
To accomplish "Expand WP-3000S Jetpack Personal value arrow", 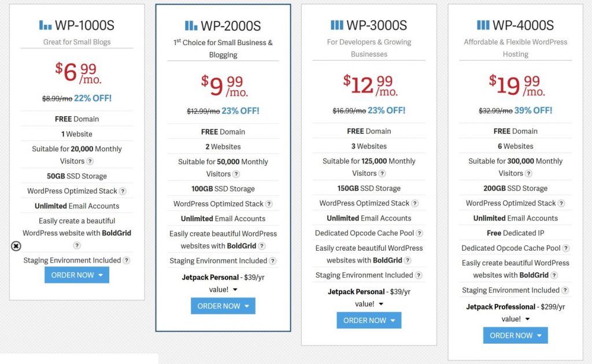I will click(x=381, y=304).
